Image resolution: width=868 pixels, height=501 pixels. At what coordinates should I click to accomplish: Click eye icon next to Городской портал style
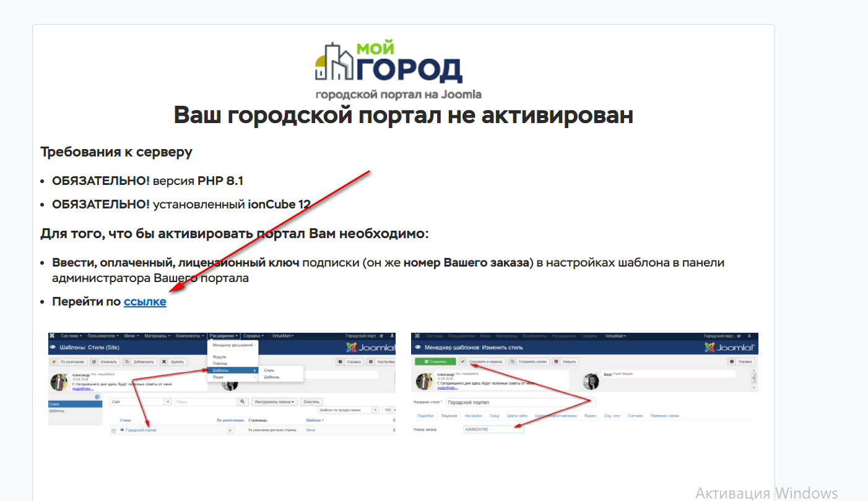point(122,430)
